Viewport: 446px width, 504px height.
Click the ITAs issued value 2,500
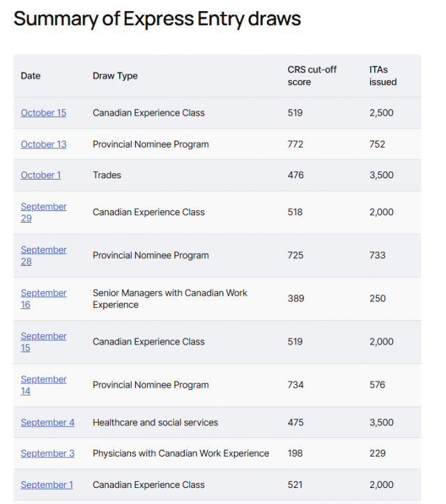point(381,113)
